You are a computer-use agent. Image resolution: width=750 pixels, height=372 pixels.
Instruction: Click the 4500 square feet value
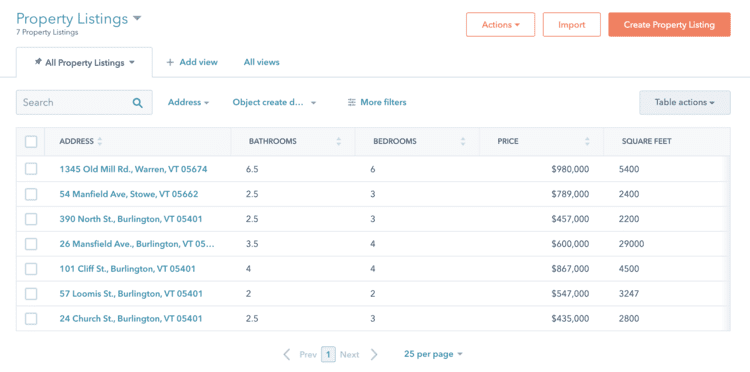coord(629,269)
